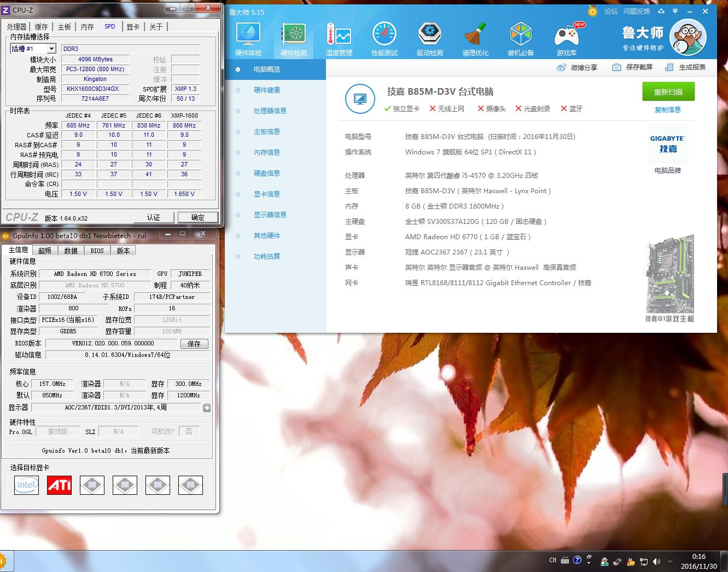Open the 插槽 #1 slot dropdown in CPU-Z
Viewport: 728px width, 572px height.
(33, 49)
